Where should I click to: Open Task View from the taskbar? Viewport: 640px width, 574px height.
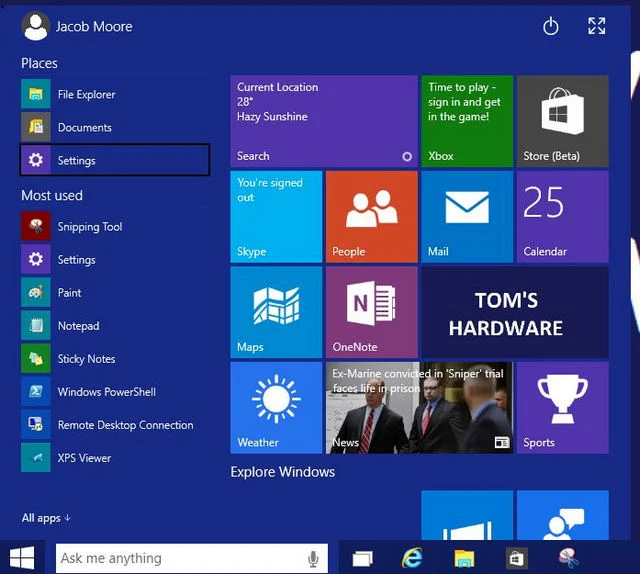[x=362, y=558]
